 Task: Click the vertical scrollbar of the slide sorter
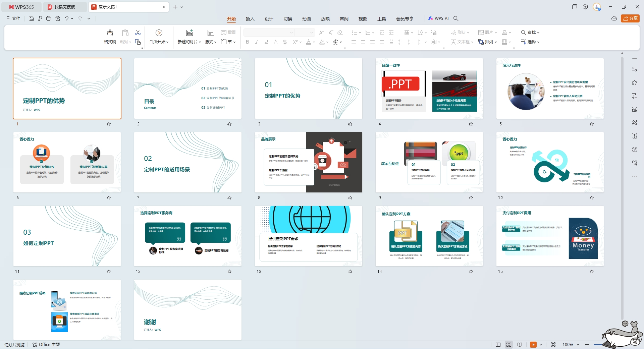(622, 188)
